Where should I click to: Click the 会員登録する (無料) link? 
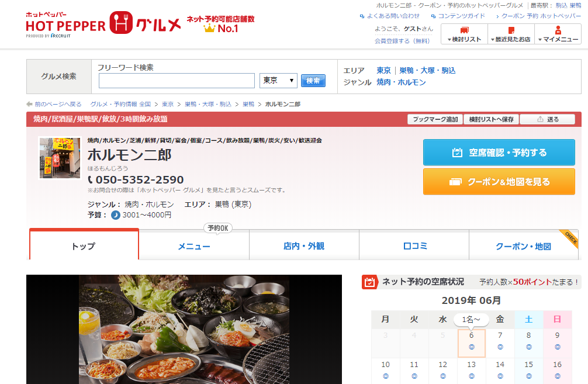[402, 41]
